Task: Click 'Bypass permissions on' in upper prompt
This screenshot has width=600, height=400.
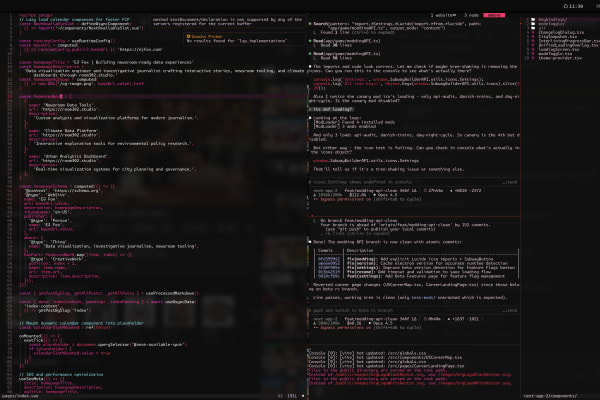Action: (346, 199)
